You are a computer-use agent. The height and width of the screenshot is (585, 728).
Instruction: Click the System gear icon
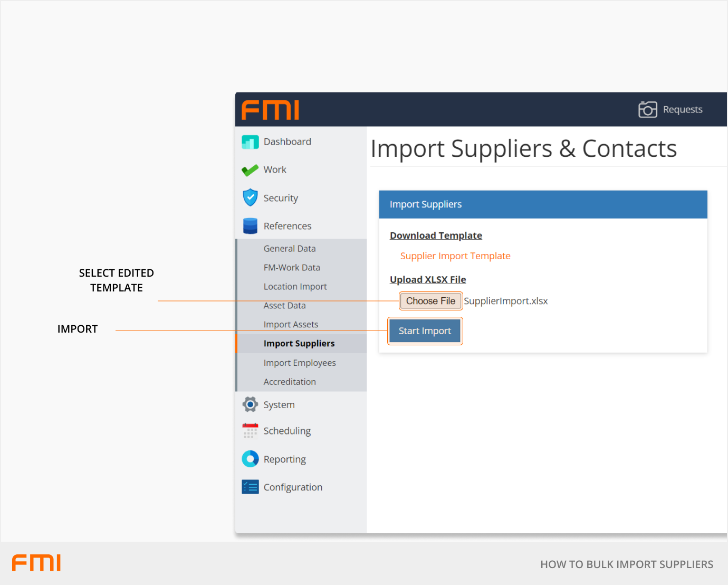pos(250,405)
